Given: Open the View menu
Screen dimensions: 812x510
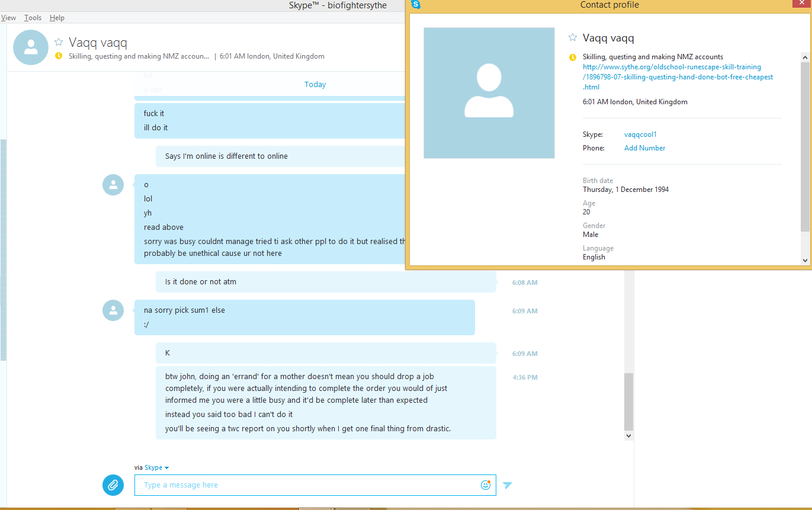Looking at the screenshot, I should [8, 18].
